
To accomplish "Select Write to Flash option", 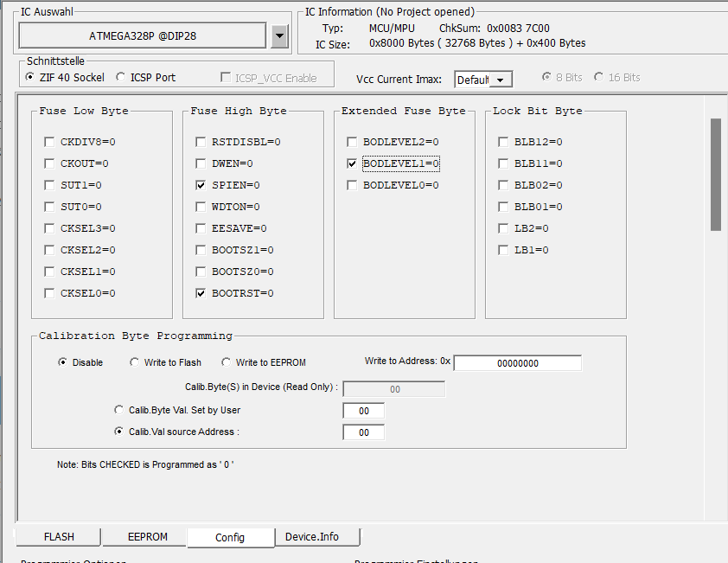I will (135, 361).
